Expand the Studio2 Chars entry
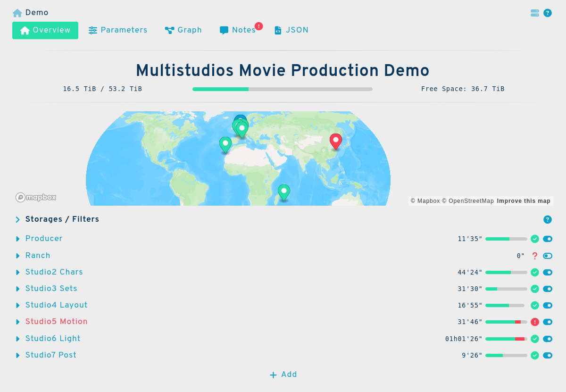566x392 pixels. click(x=17, y=272)
